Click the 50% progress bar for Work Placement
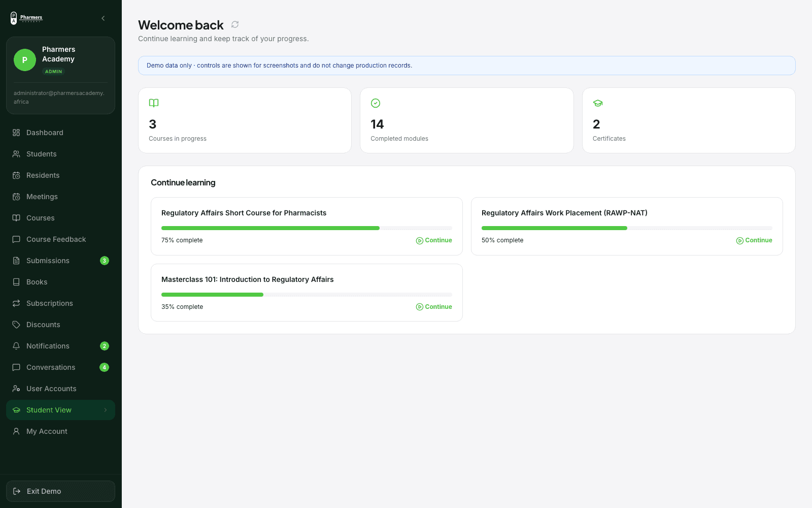Screen dimensions: 812x508 pyautogui.click(x=627, y=228)
